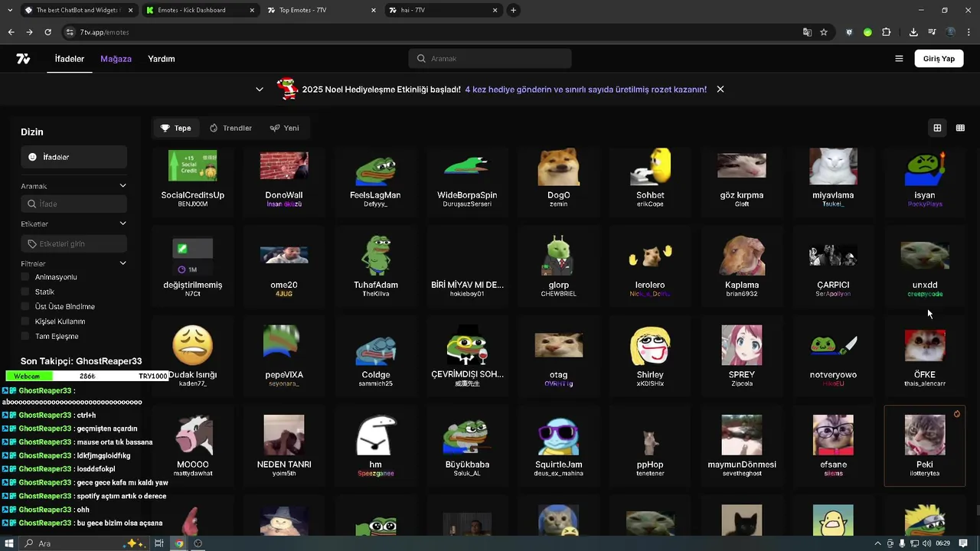Open a new browser tab
Viewport: 980px width, 551px height.
[513, 10]
